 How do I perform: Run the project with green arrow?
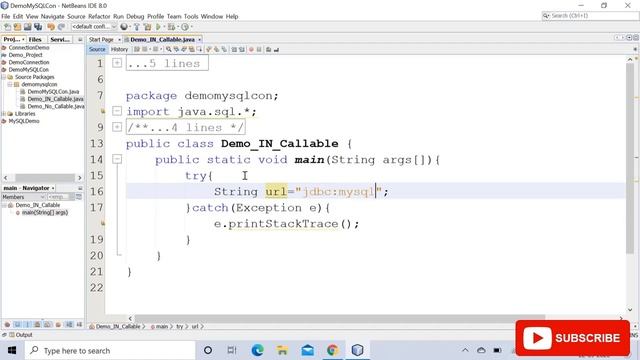158,27
